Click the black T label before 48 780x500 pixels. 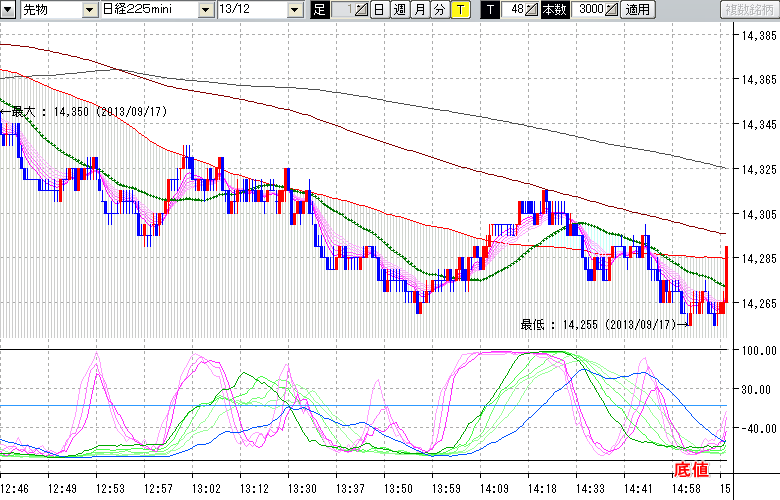point(490,10)
